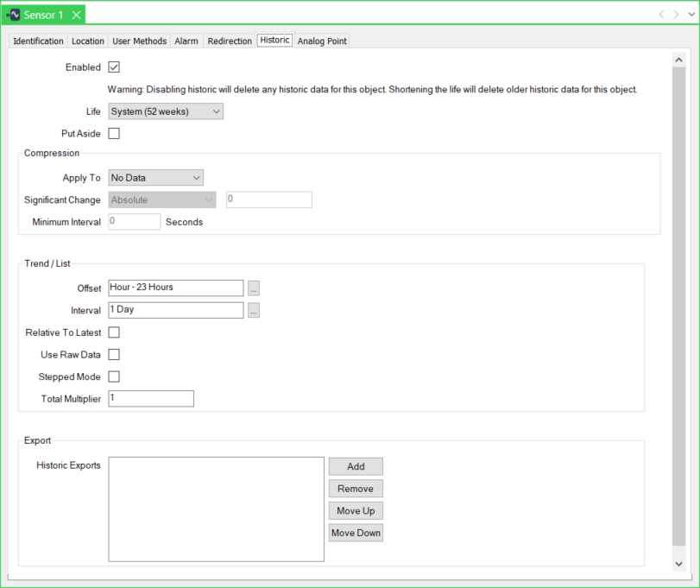Open the Offset browse ellipsis button
Screen dimensions: 700x588
(253, 288)
